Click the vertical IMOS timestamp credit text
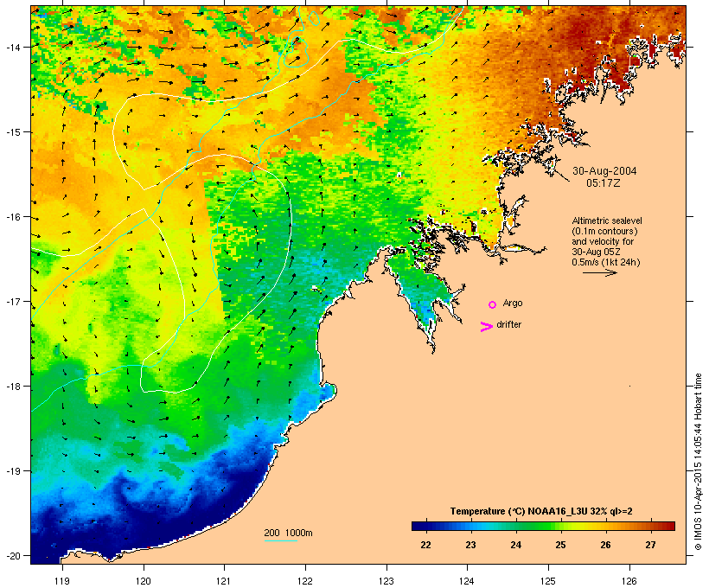 698,462
